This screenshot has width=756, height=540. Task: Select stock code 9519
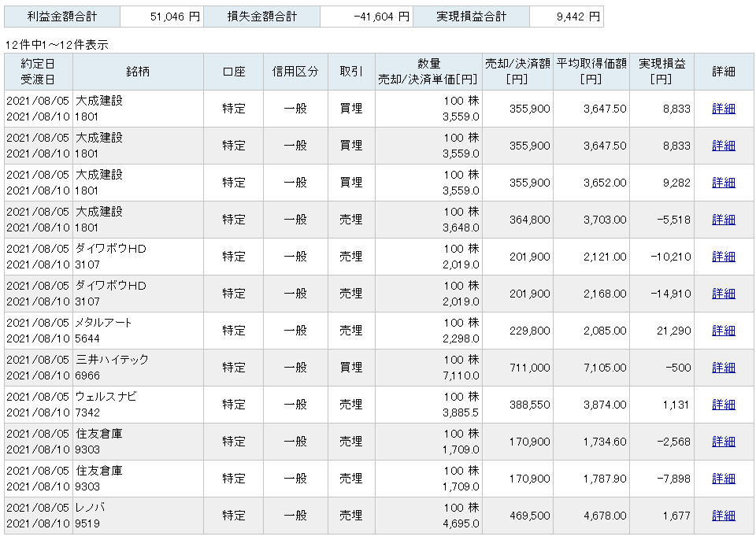pos(87,523)
